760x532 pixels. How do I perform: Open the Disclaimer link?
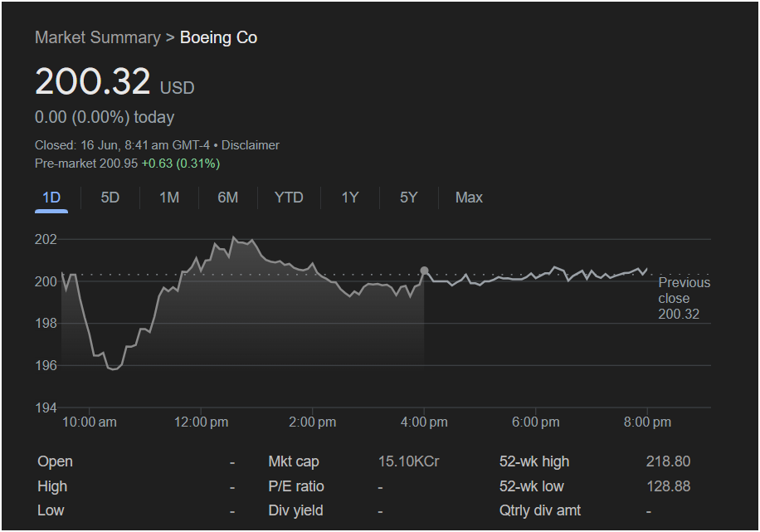coord(250,145)
